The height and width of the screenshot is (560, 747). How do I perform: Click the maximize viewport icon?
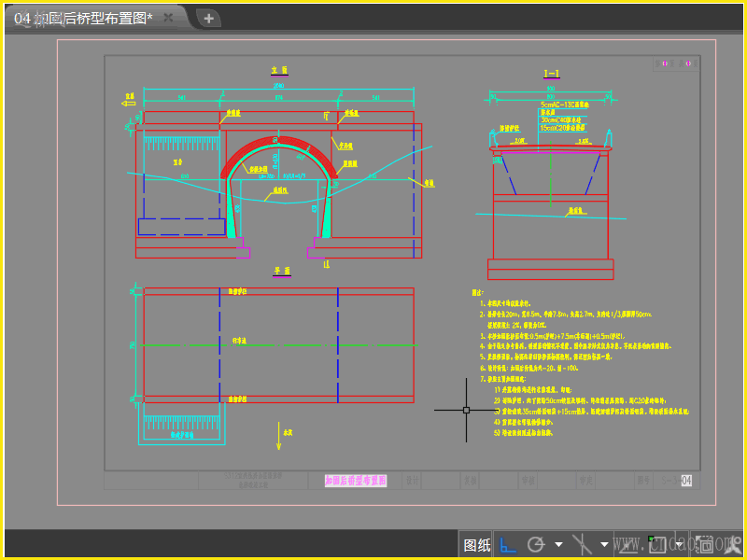707,544
